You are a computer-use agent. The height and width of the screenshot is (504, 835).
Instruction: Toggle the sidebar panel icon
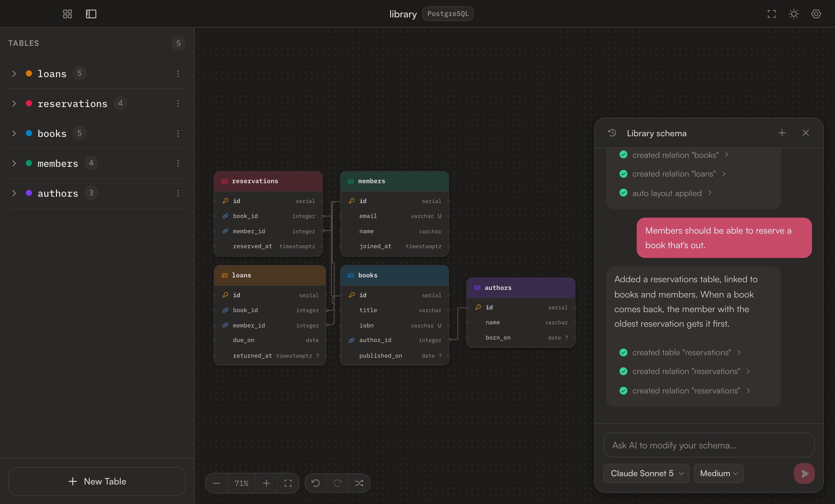pyautogui.click(x=91, y=14)
